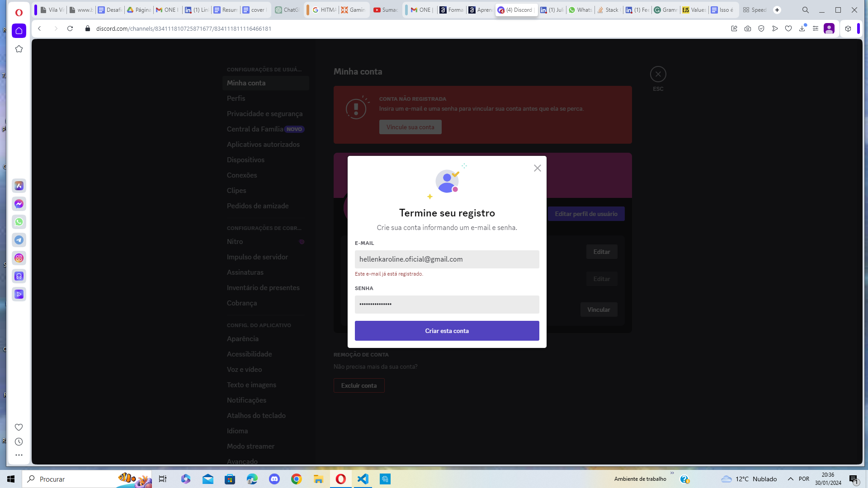Select Idioma settings option
868x488 pixels.
point(237,431)
